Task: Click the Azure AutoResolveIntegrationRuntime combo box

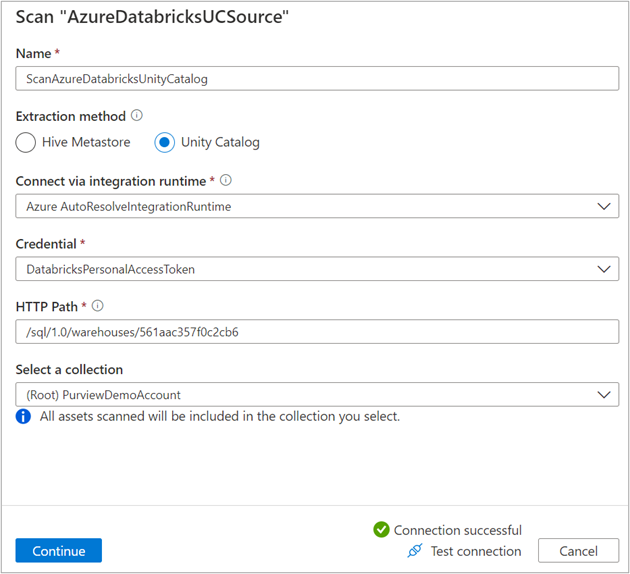Action: [300, 206]
